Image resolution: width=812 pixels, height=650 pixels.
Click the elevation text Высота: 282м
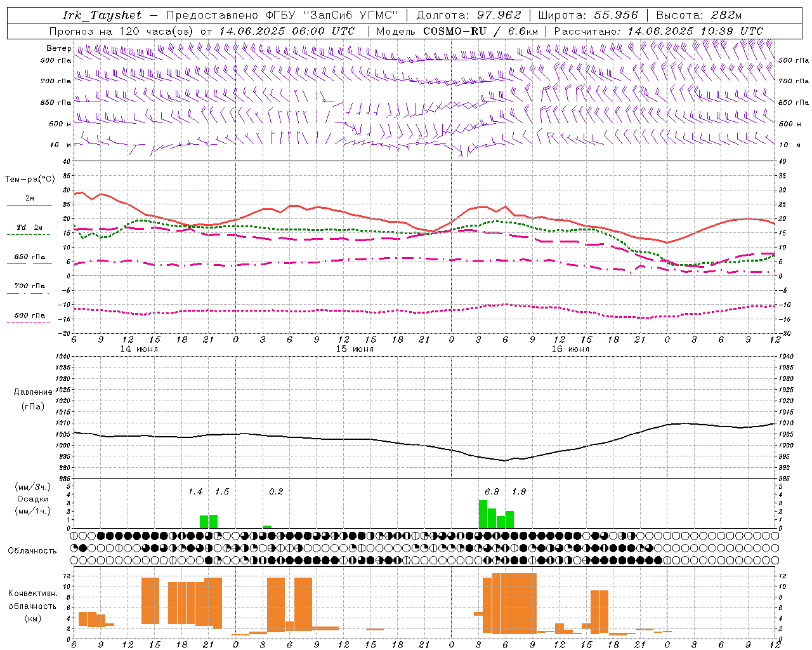click(700, 15)
